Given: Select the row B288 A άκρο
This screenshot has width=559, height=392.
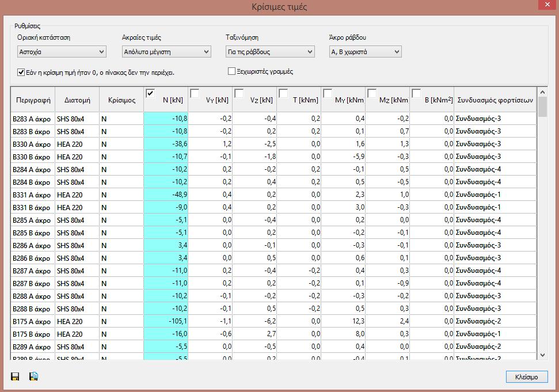Looking at the screenshot, I should [x=273, y=296].
